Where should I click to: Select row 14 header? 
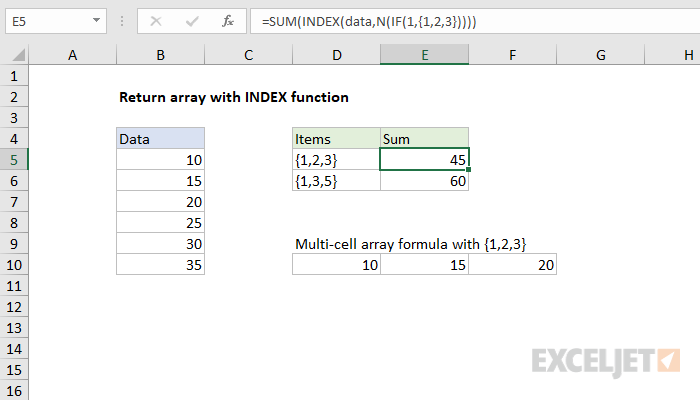pyautogui.click(x=14, y=349)
